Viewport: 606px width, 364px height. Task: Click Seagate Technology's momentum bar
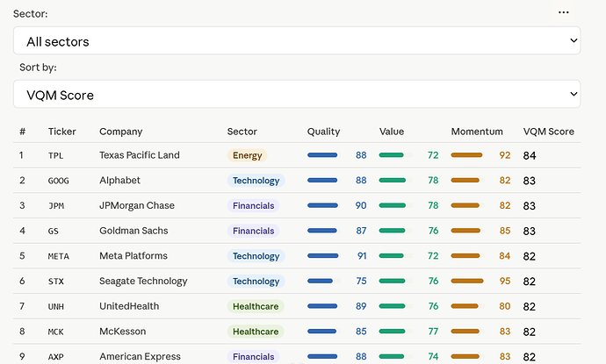(467, 281)
